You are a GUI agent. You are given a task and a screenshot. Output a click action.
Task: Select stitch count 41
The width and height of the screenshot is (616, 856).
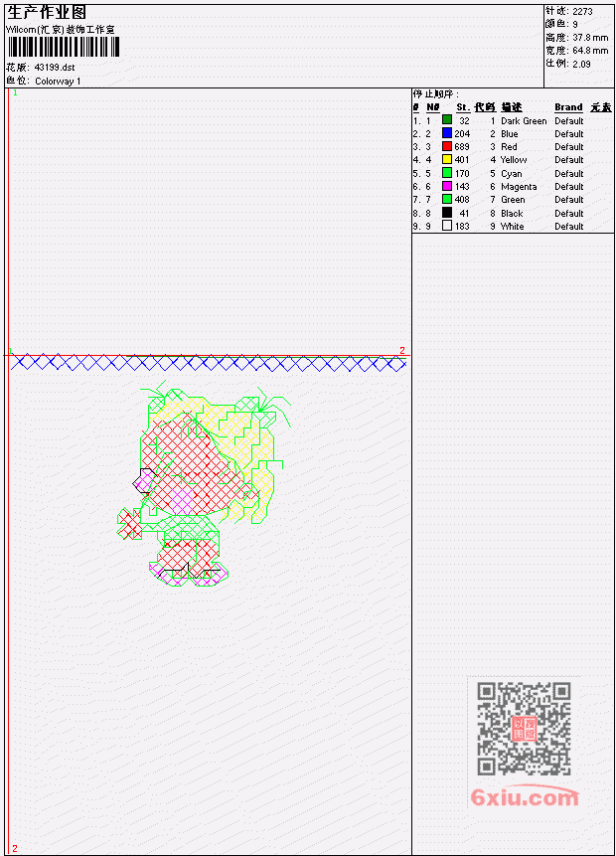pos(464,214)
